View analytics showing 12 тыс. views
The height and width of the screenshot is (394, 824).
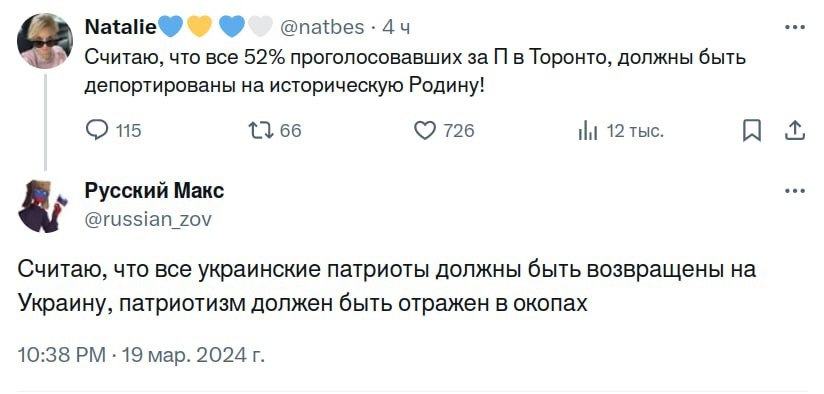(x=588, y=131)
